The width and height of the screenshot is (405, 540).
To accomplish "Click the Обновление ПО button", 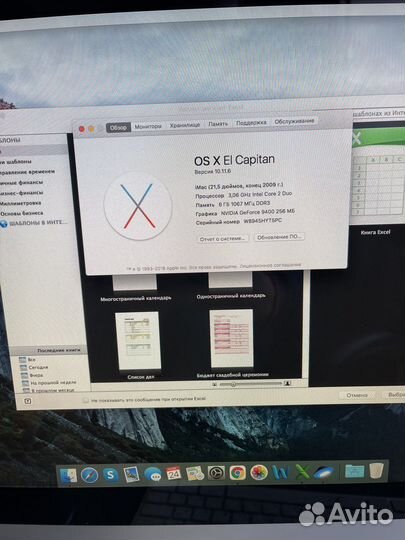I will click(x=279, y=237).
